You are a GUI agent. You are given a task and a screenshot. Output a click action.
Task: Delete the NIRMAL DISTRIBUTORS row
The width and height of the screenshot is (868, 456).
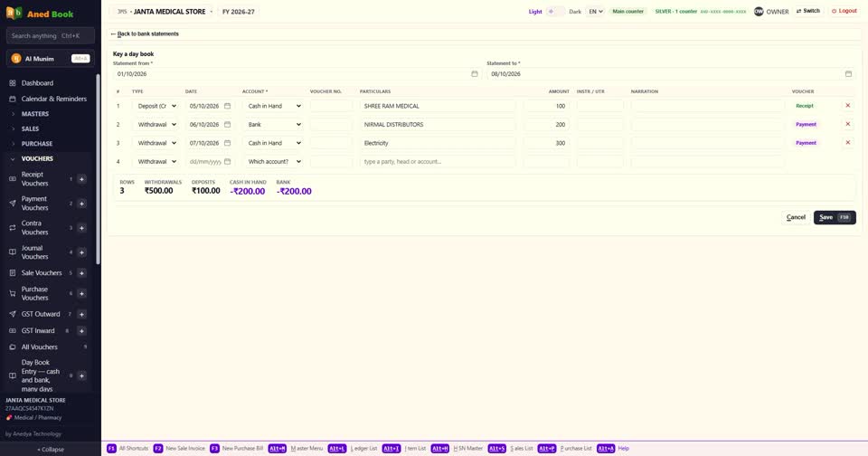pos(847,124)
